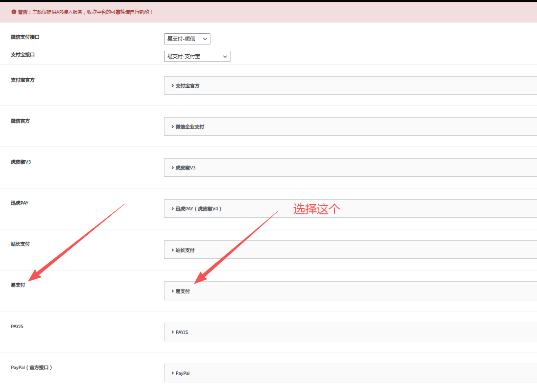Click the PayPal（官方接口）left label

[31, 367]
